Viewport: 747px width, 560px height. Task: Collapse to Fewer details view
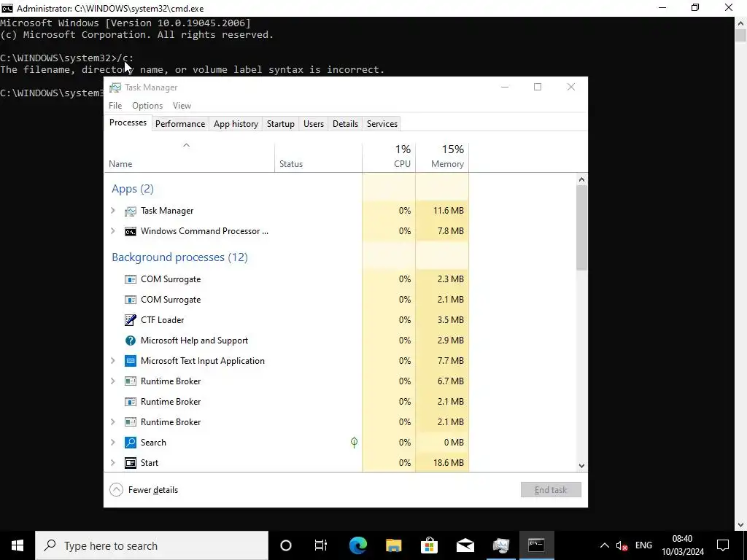[144, 490]
